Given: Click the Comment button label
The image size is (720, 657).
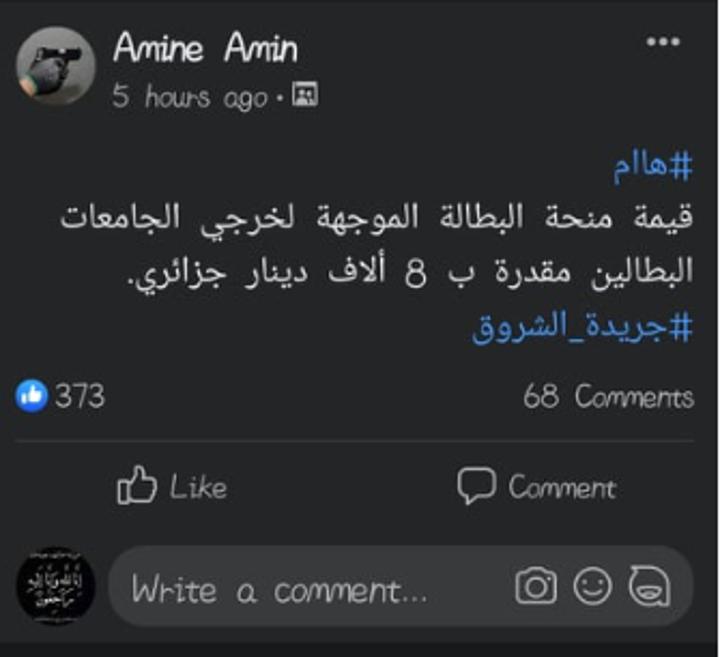Looking at the screenshot, I should point(562,488).
